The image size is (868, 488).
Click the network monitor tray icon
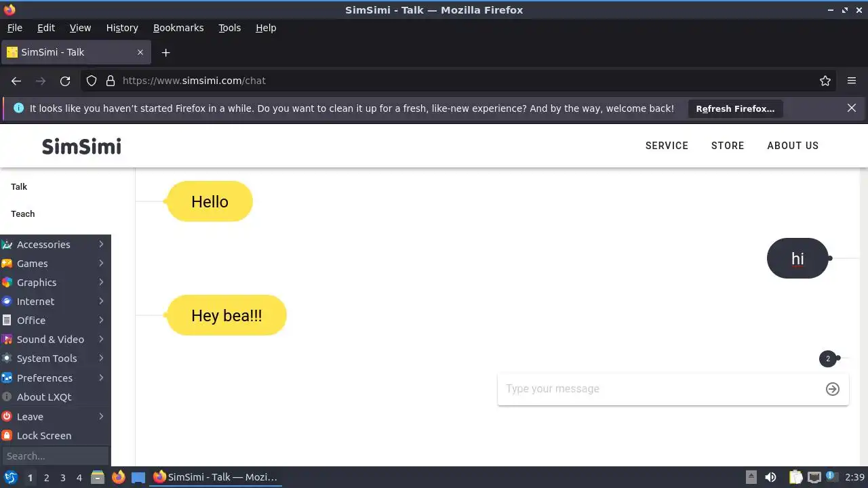814,477
